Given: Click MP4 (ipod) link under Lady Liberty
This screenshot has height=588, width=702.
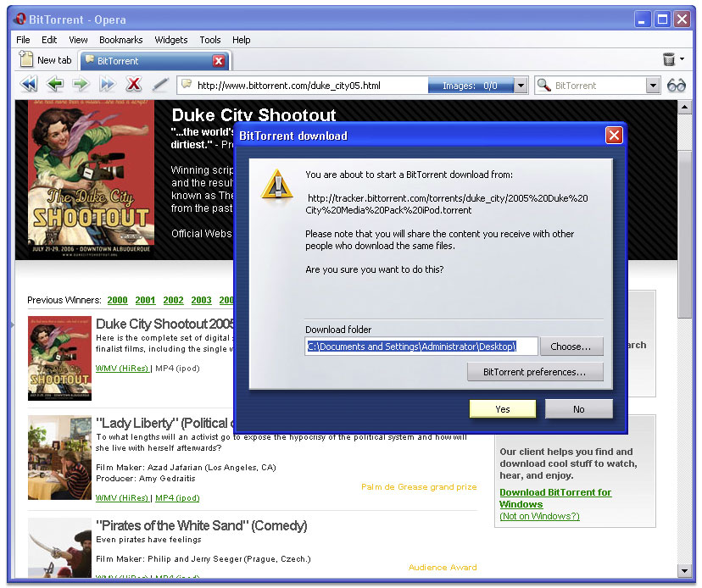Looking at the screenshot, I should (177, 497).
